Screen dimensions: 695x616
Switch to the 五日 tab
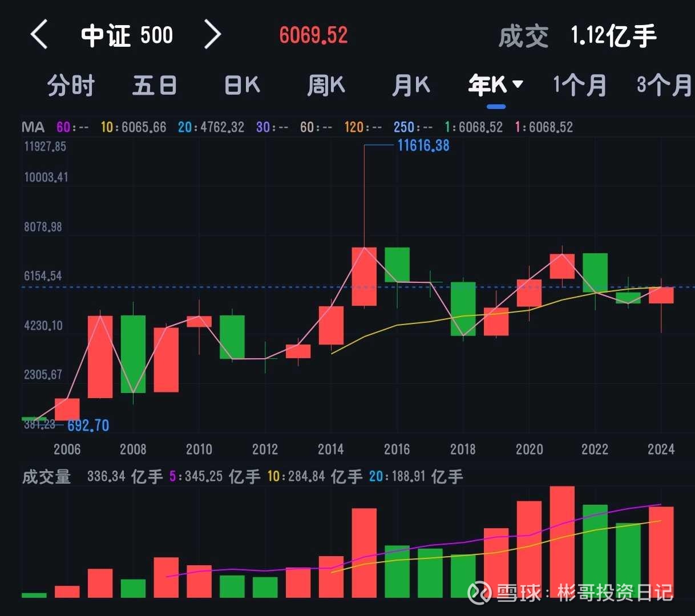tap(155, 86)
